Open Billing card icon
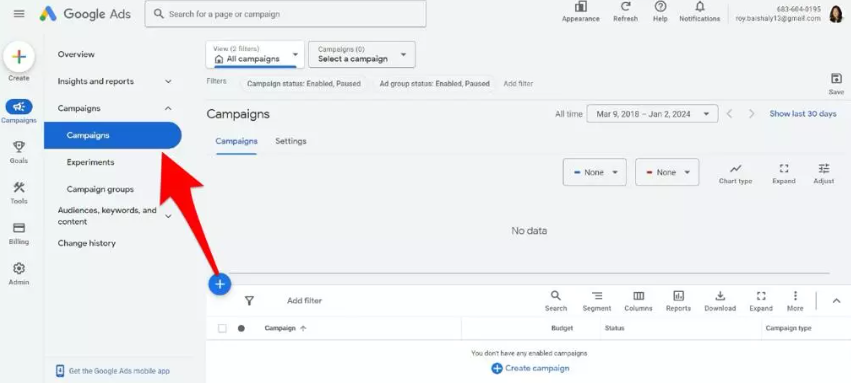This screenshot has width=851, height=388. [19, 228]
